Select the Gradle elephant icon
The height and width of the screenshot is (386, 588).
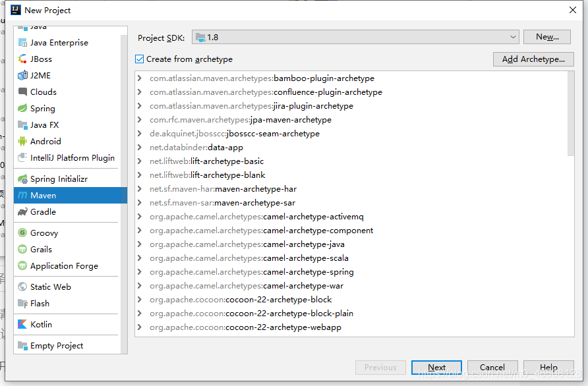coord(22,212)
